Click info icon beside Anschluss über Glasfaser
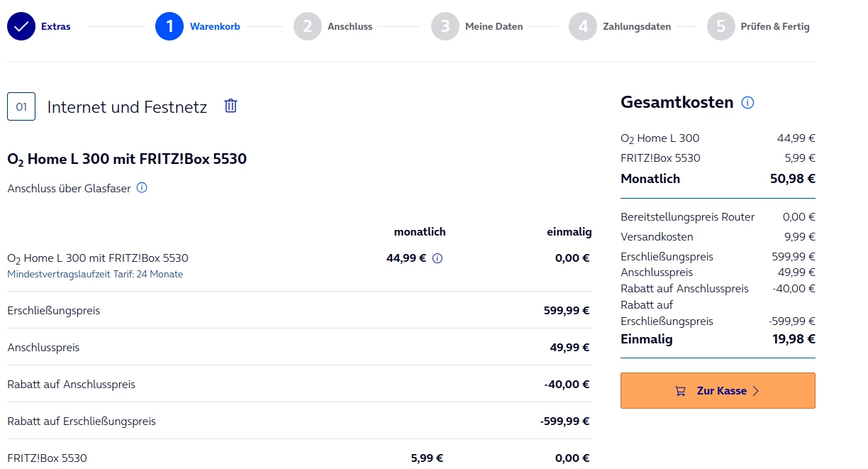Image resolution: width=868 pixels, height=469 pixels. click(x=142, y=188)
